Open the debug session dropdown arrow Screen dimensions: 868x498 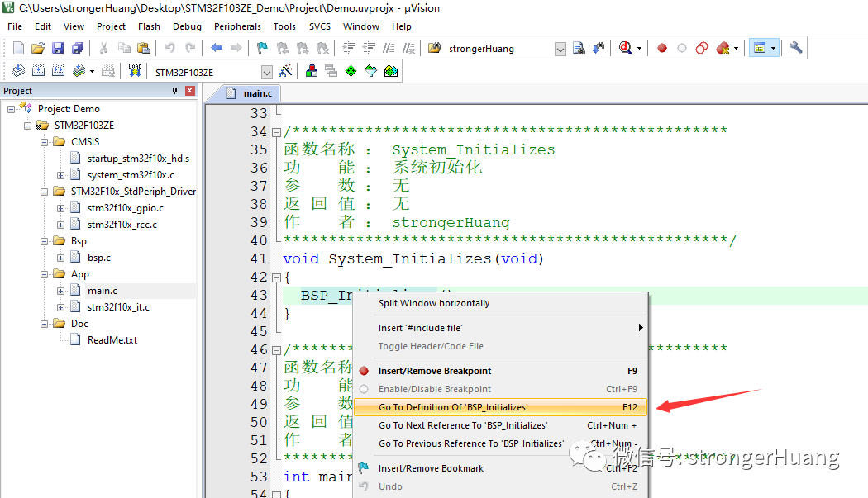(639, 49)
